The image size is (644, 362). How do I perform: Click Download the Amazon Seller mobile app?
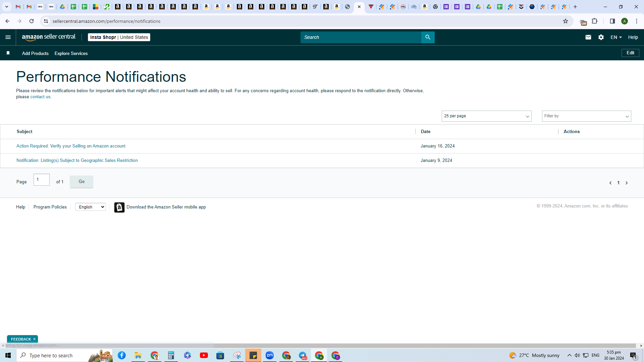166,207
